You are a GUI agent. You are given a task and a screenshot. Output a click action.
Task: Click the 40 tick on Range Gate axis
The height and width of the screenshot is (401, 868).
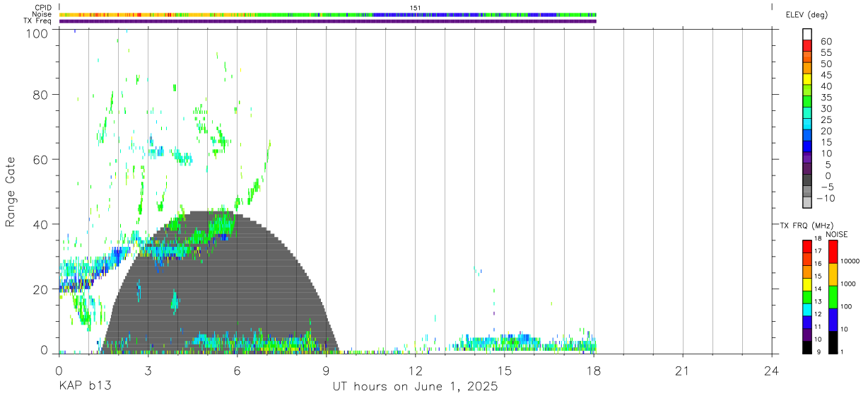[40, 224]
